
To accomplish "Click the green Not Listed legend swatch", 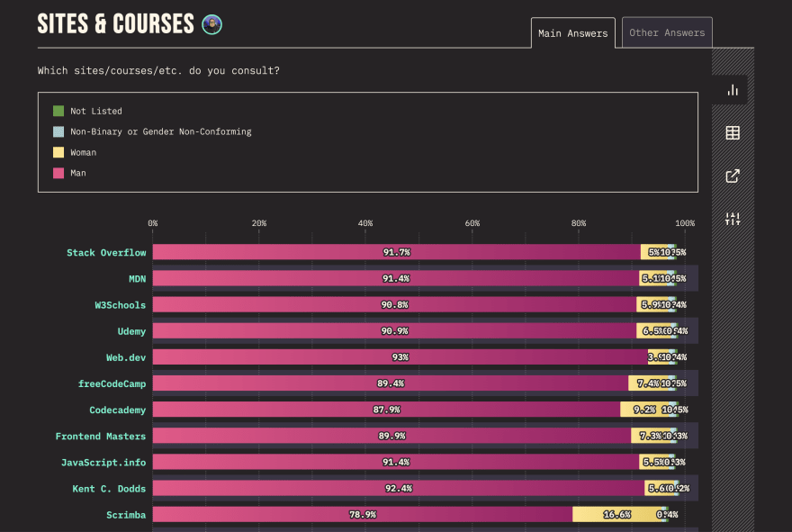I will (58, 111).
